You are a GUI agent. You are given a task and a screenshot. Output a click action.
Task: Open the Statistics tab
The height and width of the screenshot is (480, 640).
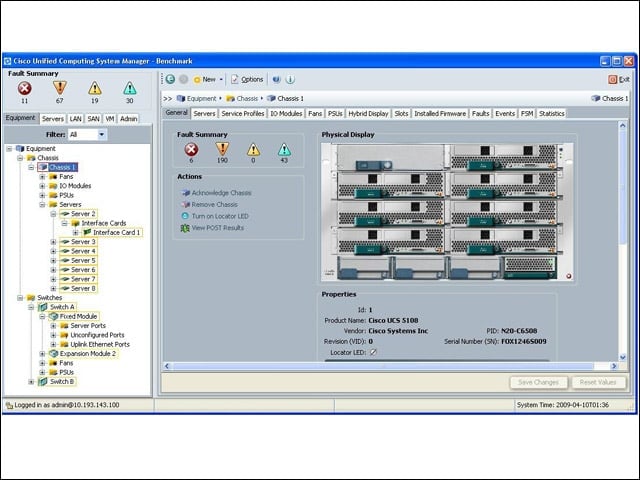(551, 113)
